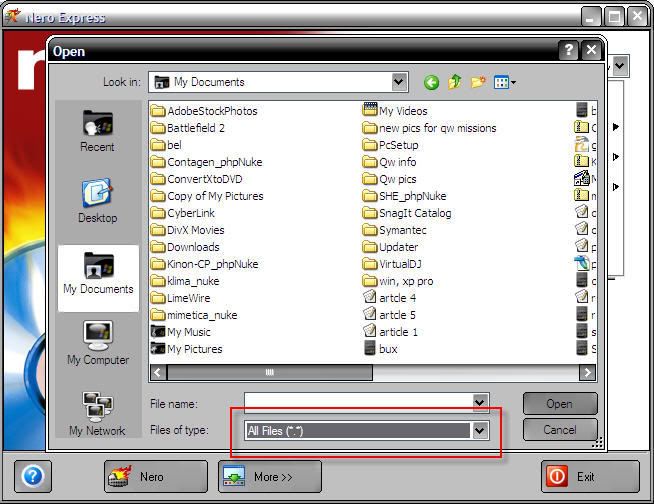654x504 pixels.
Task: Cancel the Open dialog
Action: coord(560,430)
